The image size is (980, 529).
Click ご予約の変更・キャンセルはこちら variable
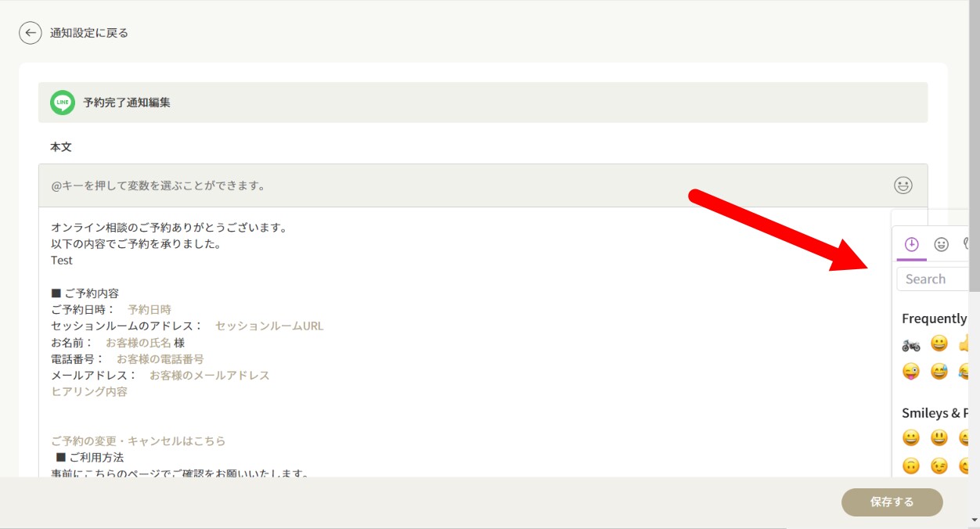pos(139,441)
